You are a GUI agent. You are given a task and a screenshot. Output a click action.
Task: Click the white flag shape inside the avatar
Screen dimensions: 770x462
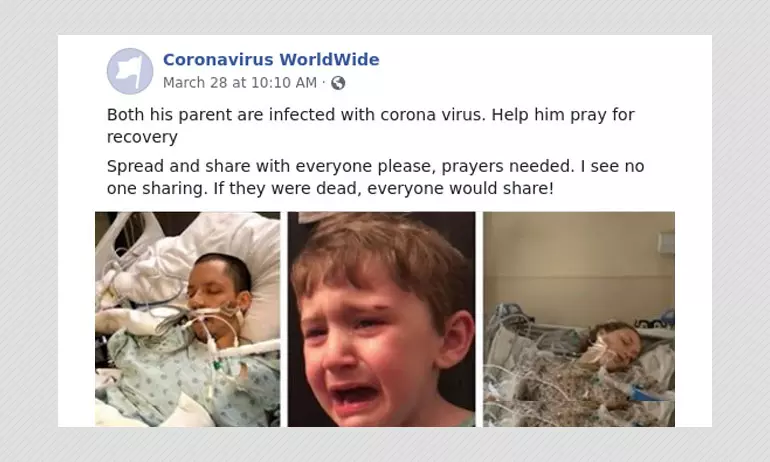[x=129, y=72]
